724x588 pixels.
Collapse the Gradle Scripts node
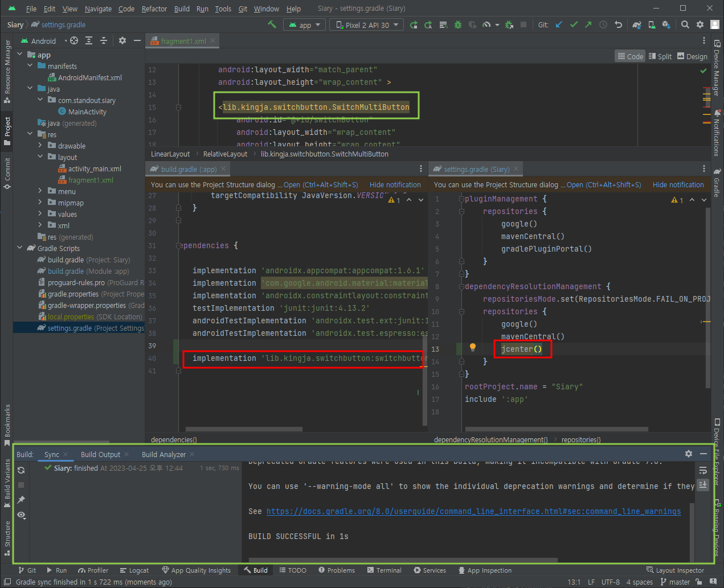pos(20,248)
